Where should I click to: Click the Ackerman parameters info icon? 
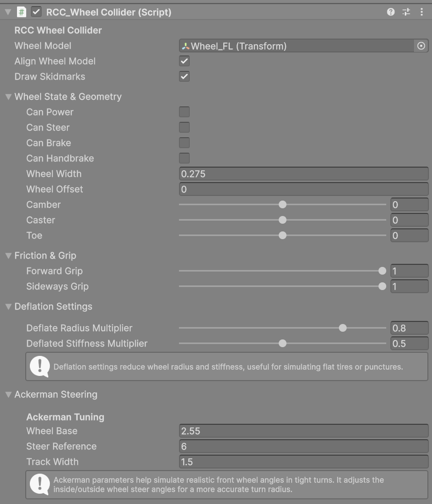pos(40,484)
